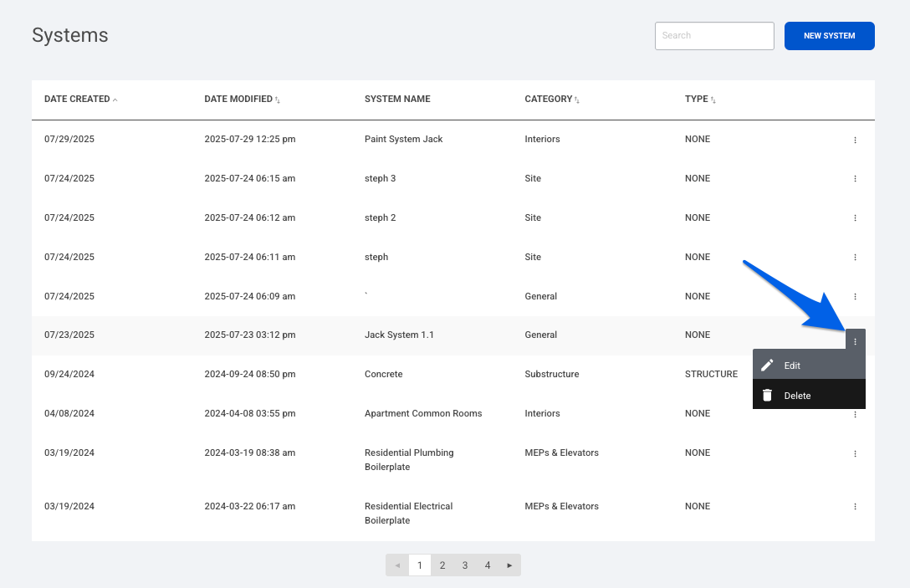This screenshot has height=588, width=910.
Task: Select the steph 3 system name
Action: pyautogui.click(x=380, y=179)
